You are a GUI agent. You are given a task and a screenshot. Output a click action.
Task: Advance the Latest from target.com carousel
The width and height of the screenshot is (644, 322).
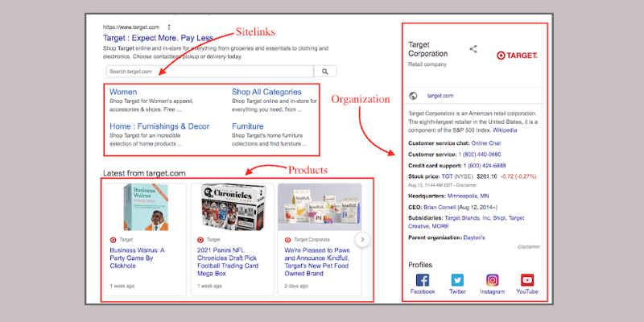(x=363, y=239)
